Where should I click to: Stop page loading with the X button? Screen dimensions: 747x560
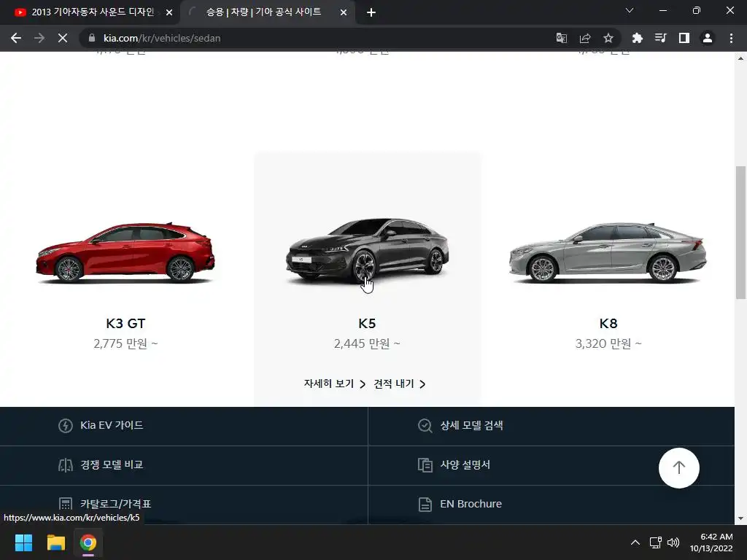pyautogui.click(x=63, y=38)
